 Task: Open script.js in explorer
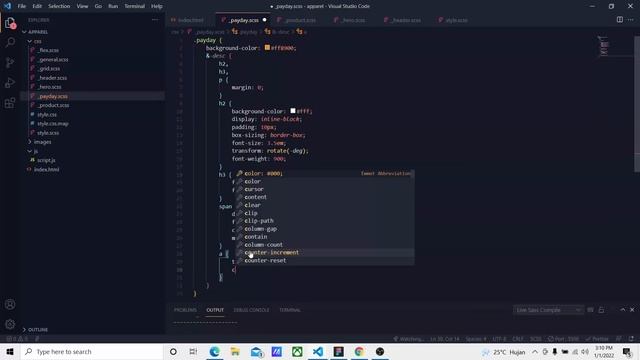click(x=46, y=160)
